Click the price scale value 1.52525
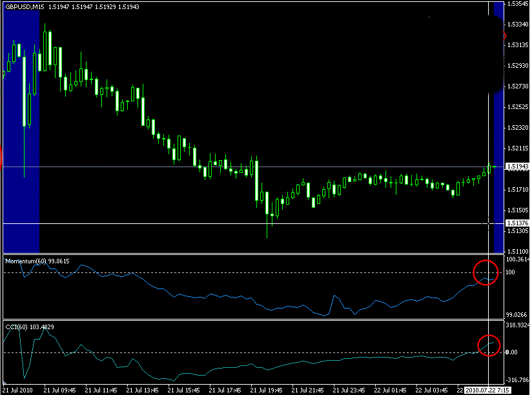 tap(518, 107)
